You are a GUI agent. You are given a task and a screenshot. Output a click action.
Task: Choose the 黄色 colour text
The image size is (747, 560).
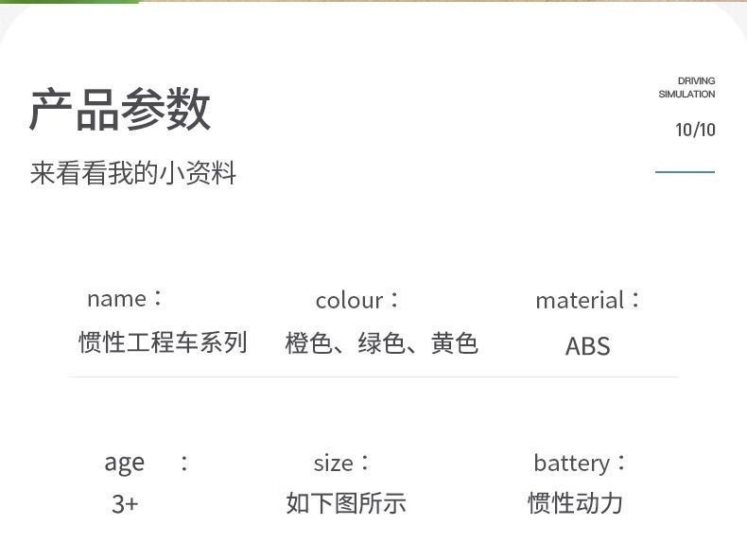[455, 343]
